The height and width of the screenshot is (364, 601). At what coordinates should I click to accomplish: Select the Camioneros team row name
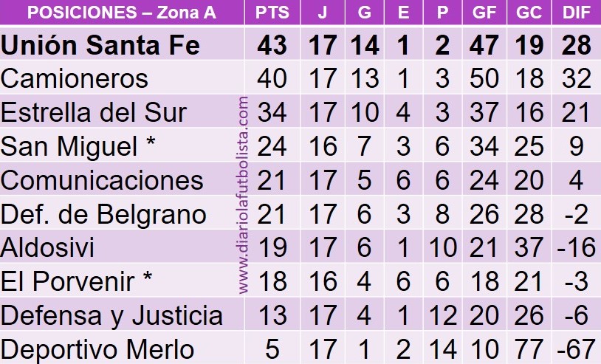click(75, 78)
